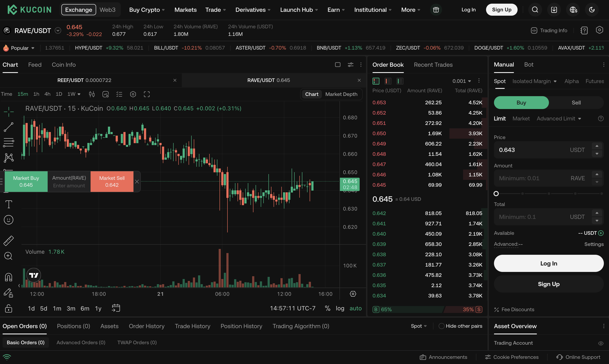Select the Fibonacci retracement tool
609x364 pixels.
point(9,143)
